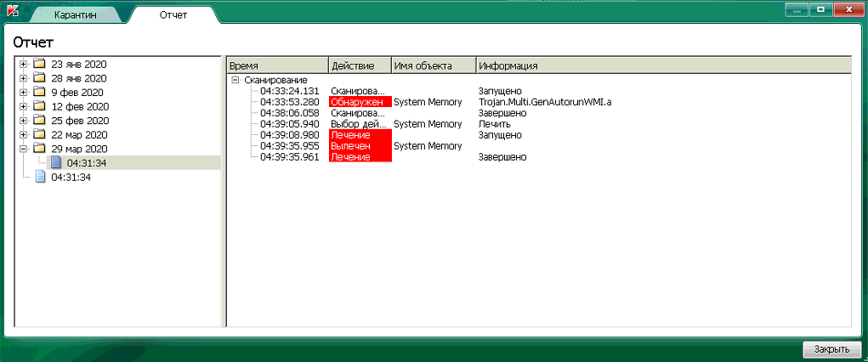Select the Отчет tab

point(173,14)
